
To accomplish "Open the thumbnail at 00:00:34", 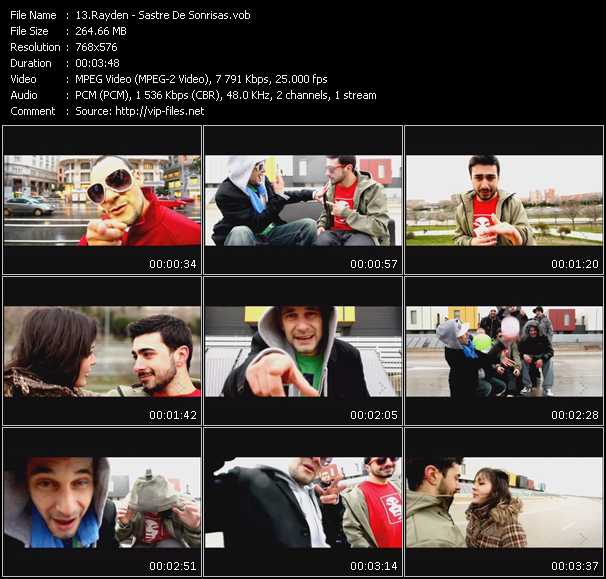I will 102,200.
